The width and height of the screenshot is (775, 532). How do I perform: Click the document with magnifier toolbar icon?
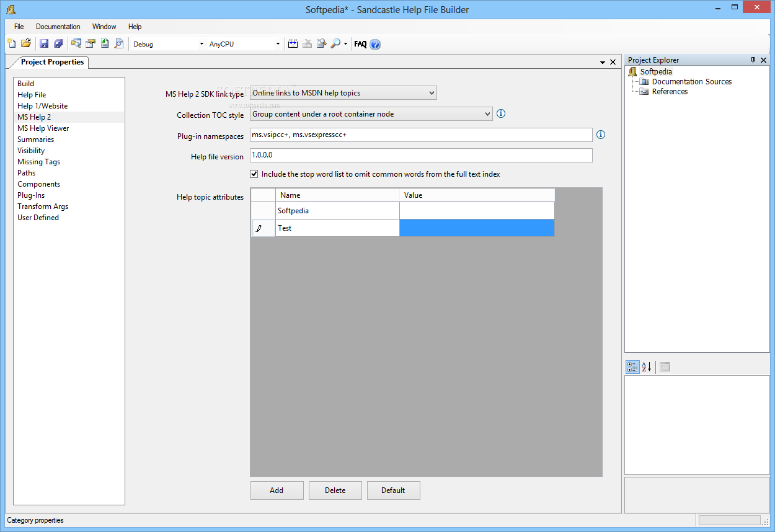click(118, 43)
